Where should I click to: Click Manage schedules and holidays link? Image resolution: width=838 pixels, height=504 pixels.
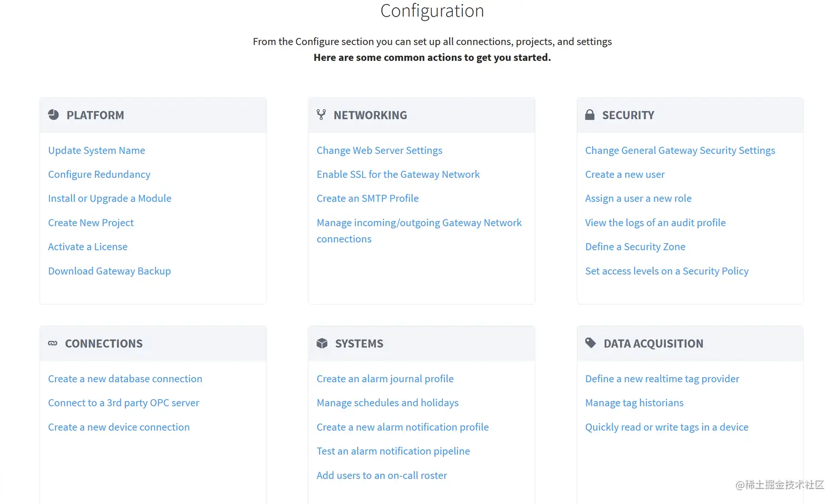tap(387, 403)
